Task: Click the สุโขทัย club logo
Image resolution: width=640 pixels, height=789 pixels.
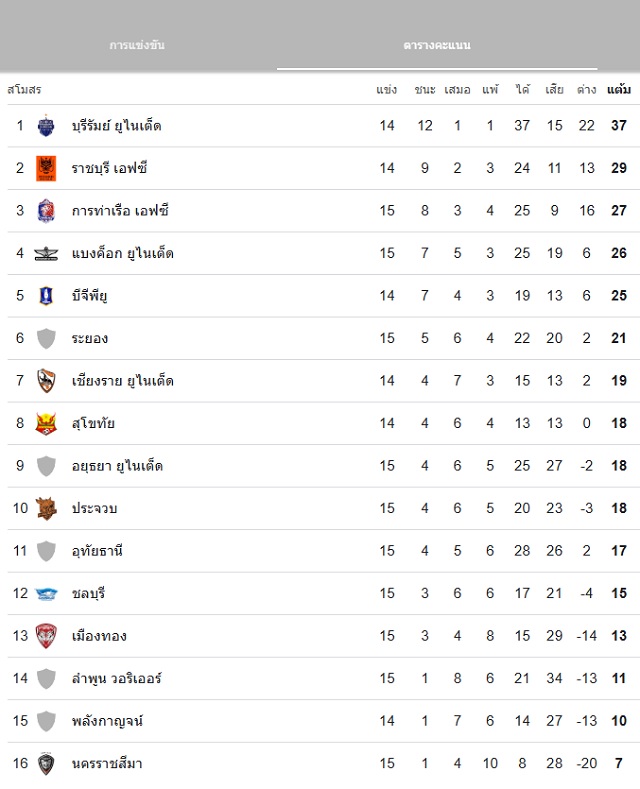Action: click(x=46, y=424)
